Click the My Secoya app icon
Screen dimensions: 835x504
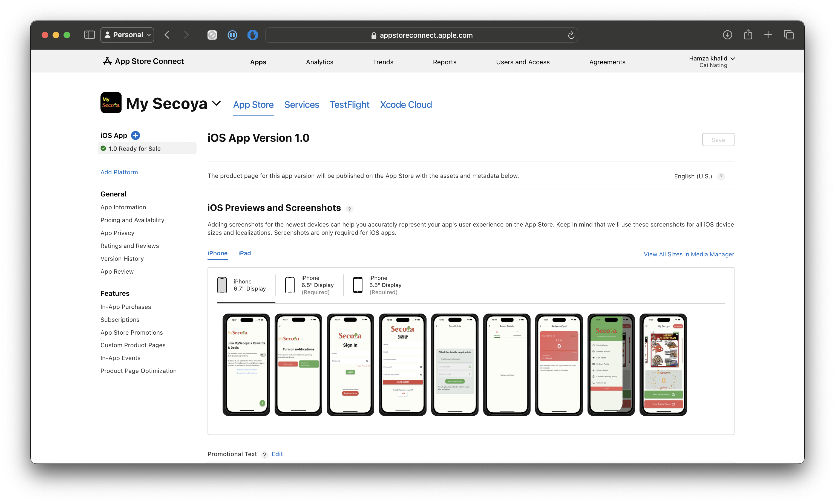coord(111,103)
